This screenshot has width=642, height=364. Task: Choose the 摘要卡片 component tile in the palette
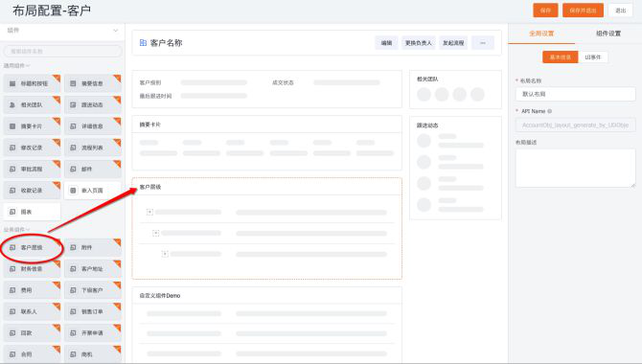click(32, 126)
